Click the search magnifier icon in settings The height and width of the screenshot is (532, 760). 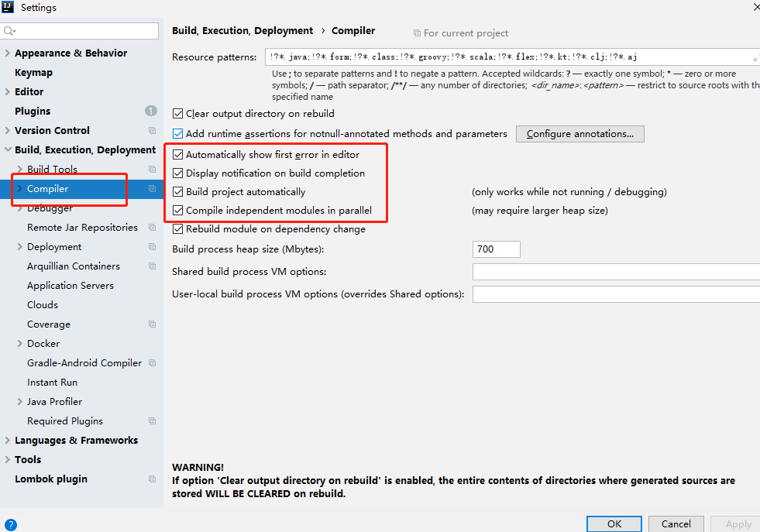pos(9,31)
